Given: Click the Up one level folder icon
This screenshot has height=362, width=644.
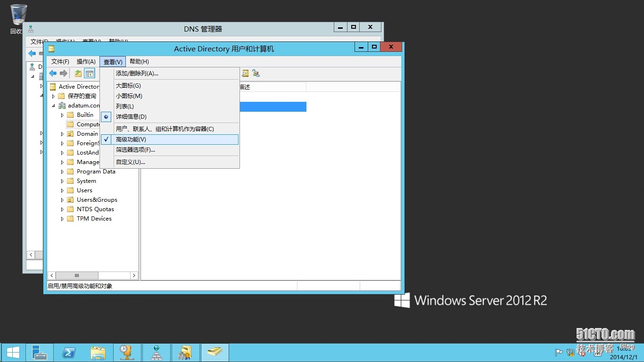Looking at the screenshot, I should pos(78,73).
